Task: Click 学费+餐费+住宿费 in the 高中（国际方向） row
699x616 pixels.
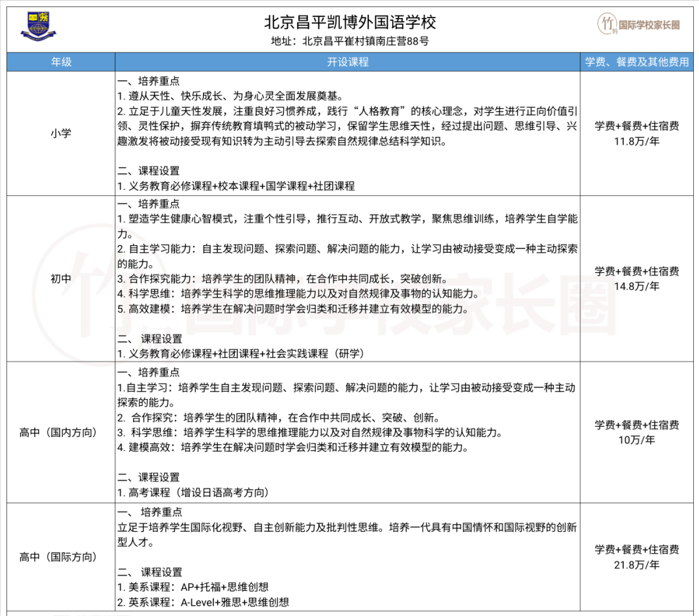Action: [637, 550]
